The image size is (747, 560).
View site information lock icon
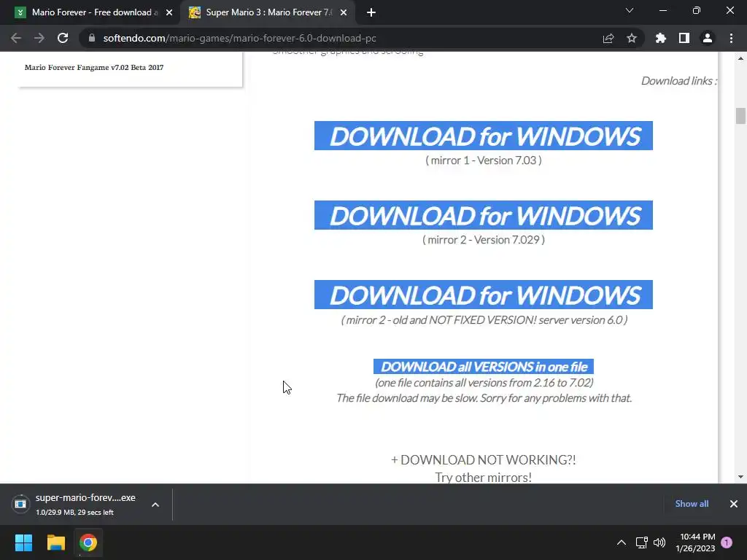coord(92,38)
